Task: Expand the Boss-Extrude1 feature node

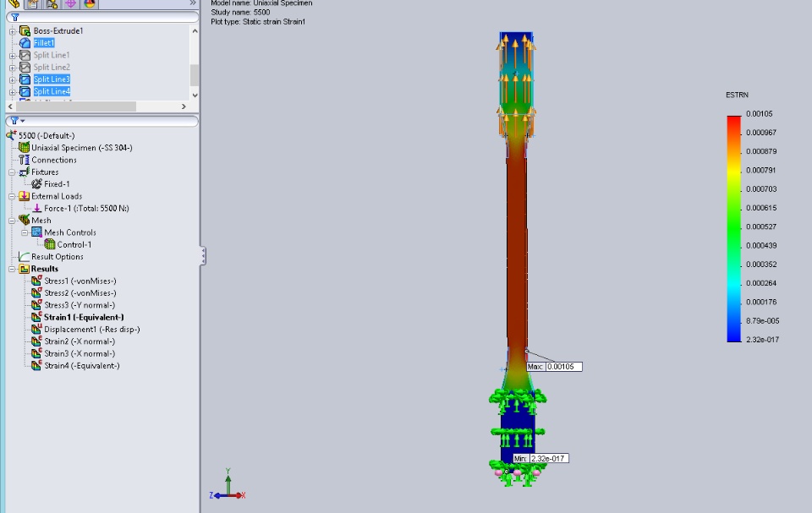Action: (x=13, y=31)
